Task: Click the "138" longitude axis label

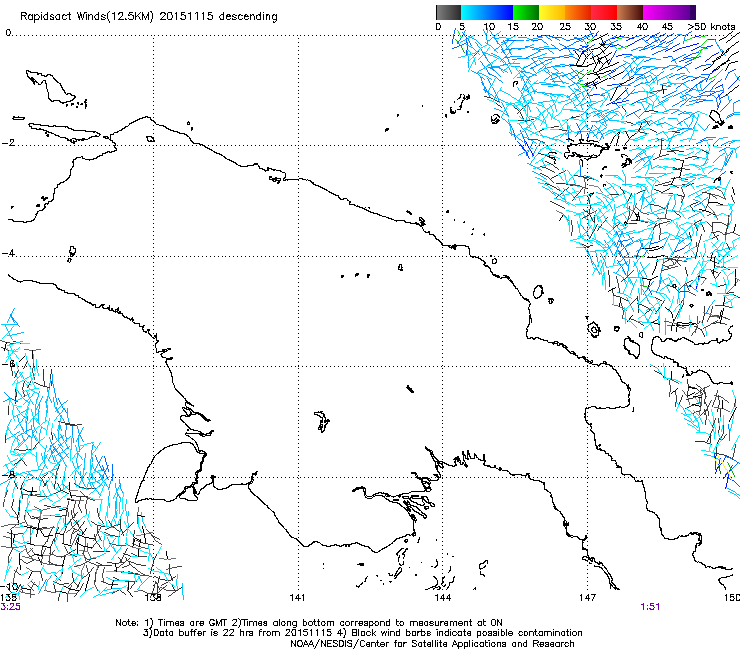Action: tap(153, 598)
